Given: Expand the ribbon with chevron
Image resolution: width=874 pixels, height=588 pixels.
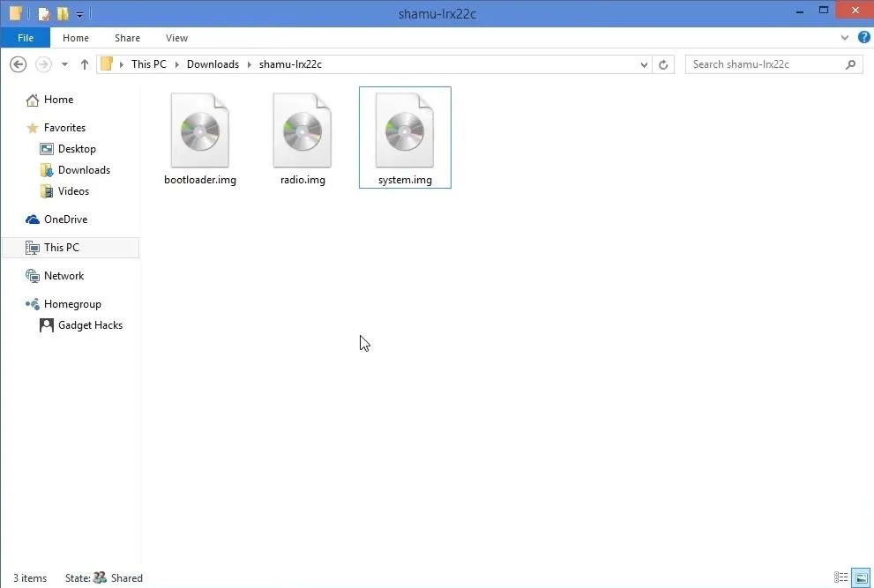Looking at the screenshot, I should [845, 38].
